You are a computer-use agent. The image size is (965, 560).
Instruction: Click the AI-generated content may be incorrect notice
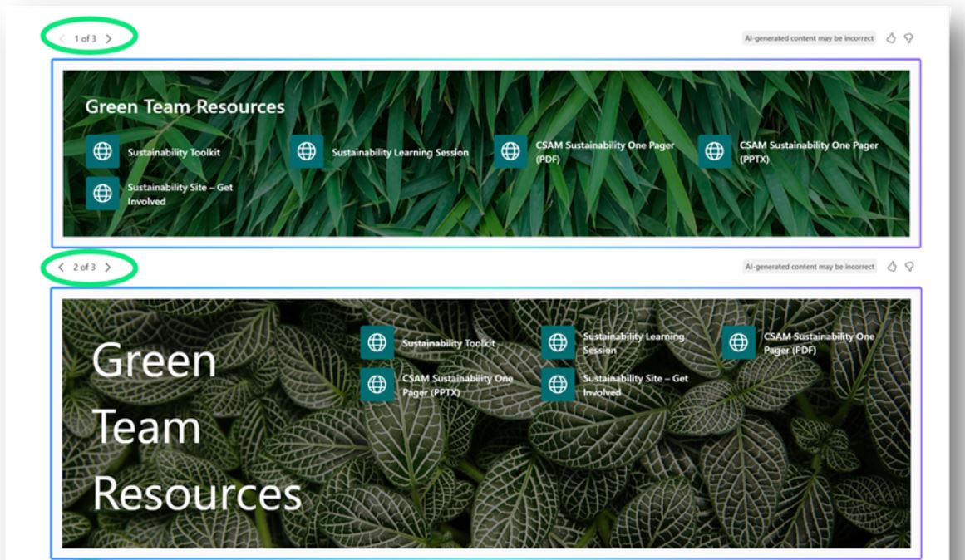[809, 37]
